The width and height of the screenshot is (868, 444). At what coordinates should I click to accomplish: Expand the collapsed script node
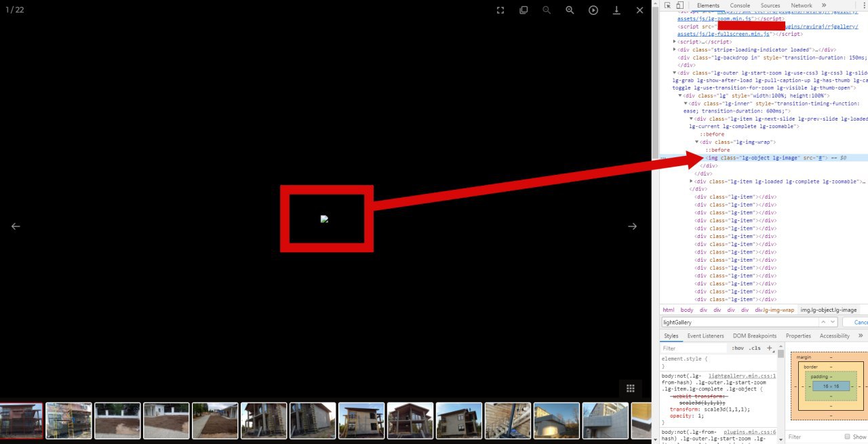click(x=675, y=42)
